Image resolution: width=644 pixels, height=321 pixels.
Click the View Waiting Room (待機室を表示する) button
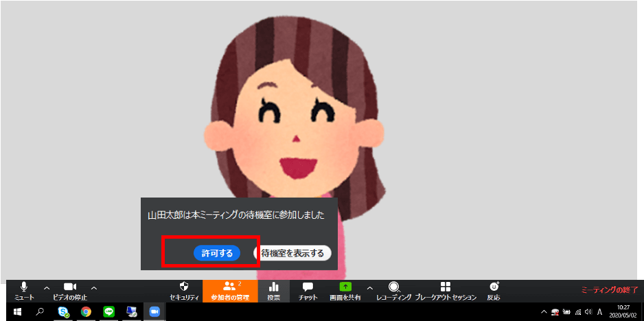pos(292,253)
